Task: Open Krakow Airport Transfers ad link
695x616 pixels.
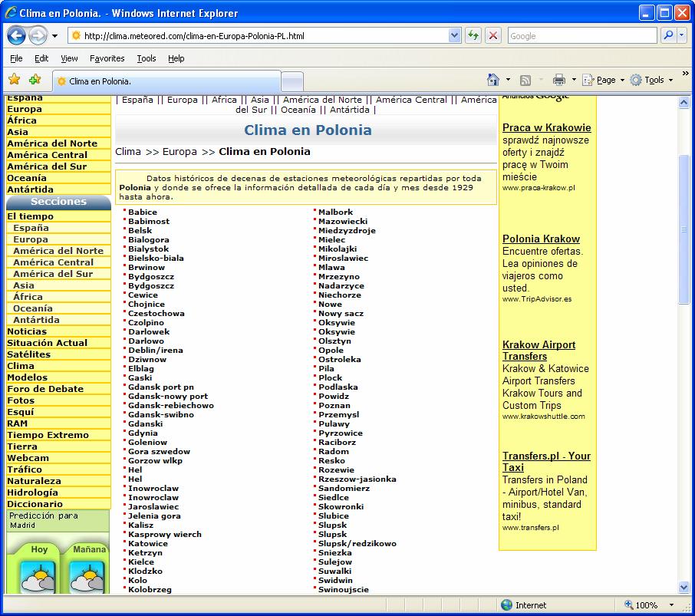Action: tap(539, 351)
